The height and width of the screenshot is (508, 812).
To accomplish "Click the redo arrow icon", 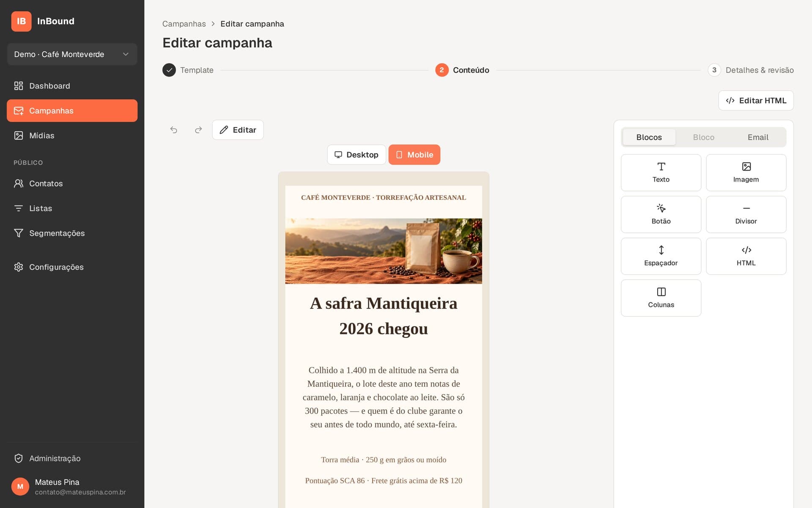I will coord(198,130).
